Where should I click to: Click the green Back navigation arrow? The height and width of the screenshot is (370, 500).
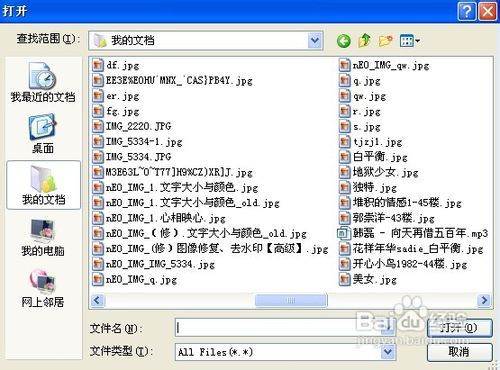pyautogui.click(x=344, y=41)
